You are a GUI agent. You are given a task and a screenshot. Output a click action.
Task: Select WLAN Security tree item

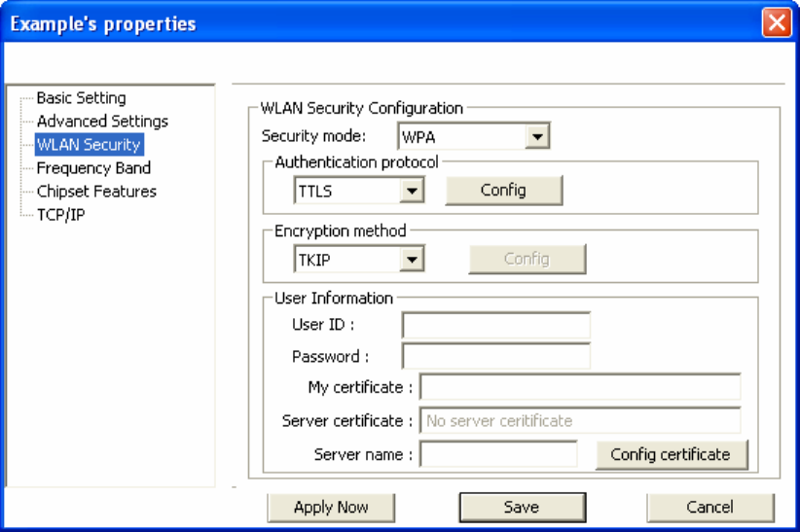[89, 144]
